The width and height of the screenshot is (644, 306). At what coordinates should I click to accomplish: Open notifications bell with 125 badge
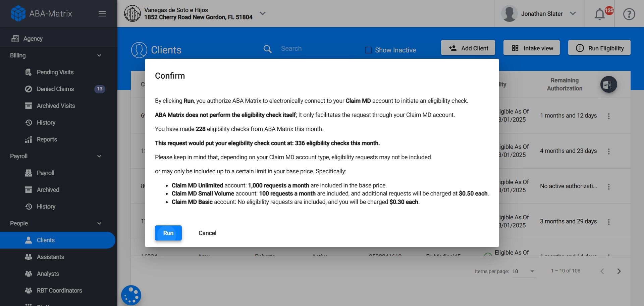[x=600, y=14]
